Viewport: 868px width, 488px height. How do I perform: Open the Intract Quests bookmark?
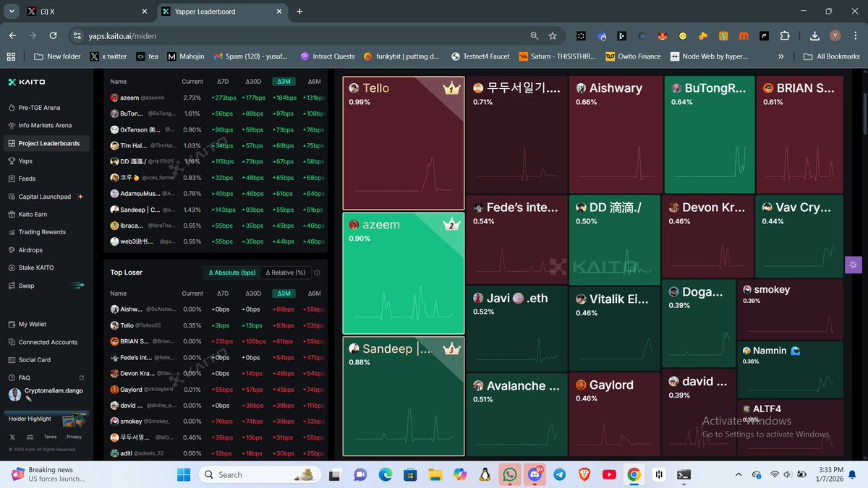328,56
